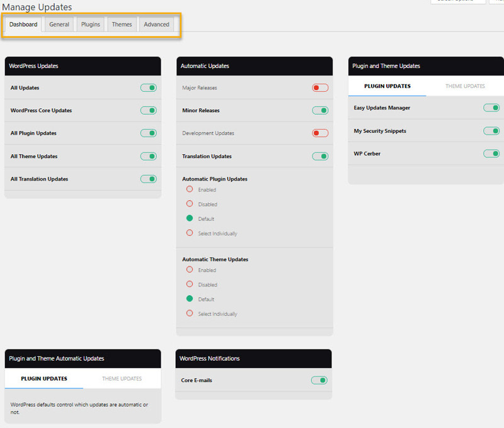Image resolution: width=504 pixels, height=428 pixels.
Task: Disable Translation Updates in Automatic Updates panel
Action: (319, 156)
